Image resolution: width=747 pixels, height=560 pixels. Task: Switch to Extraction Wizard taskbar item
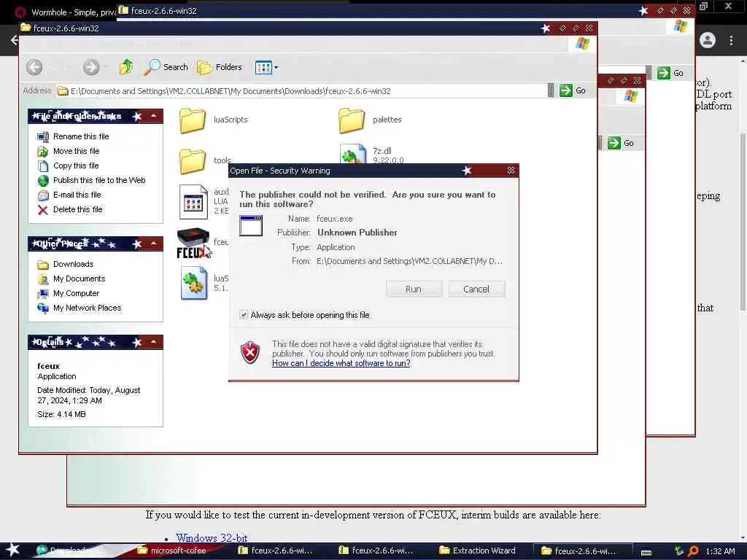[x=478, y=551]
